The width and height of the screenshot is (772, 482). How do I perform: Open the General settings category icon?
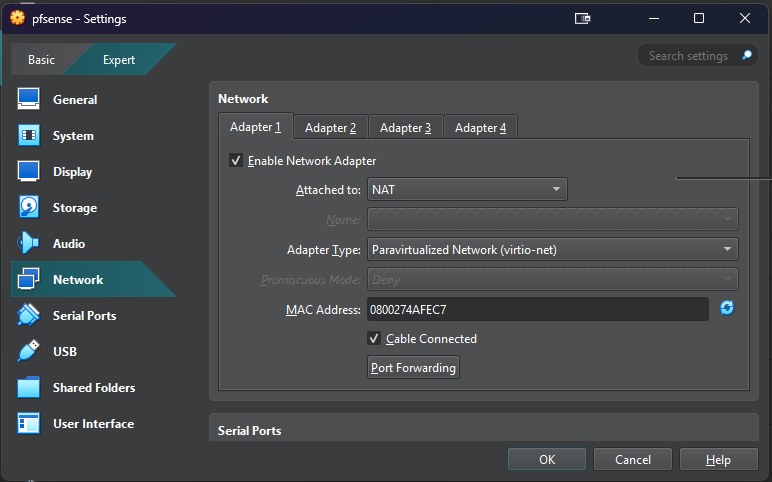click(29, 99)
